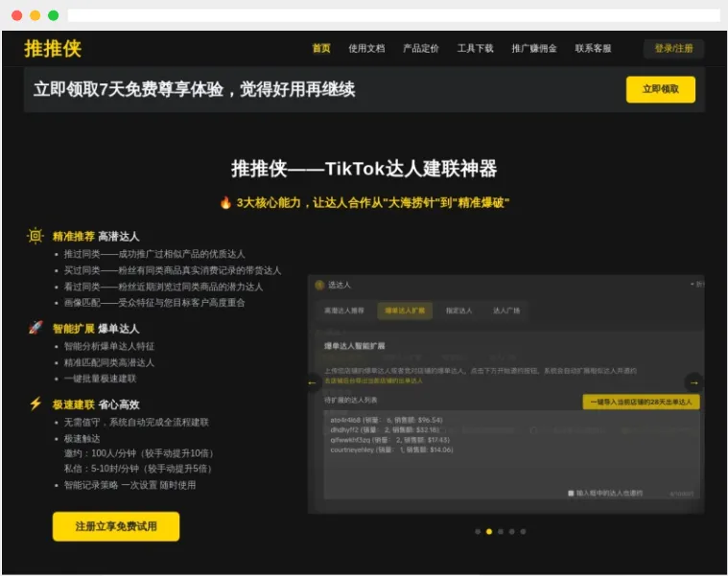Click the target icon beside 精准推荐

(35, 236)
